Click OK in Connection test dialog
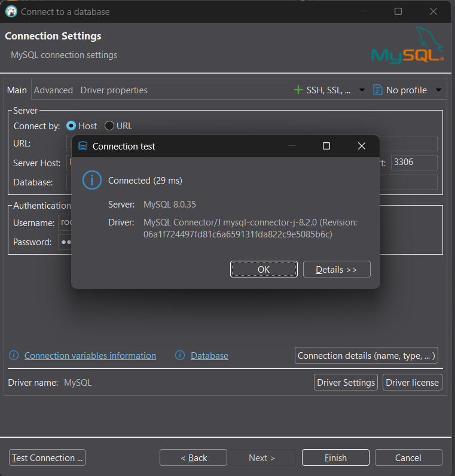Screen dimensions: 455x476 [264, 269]
